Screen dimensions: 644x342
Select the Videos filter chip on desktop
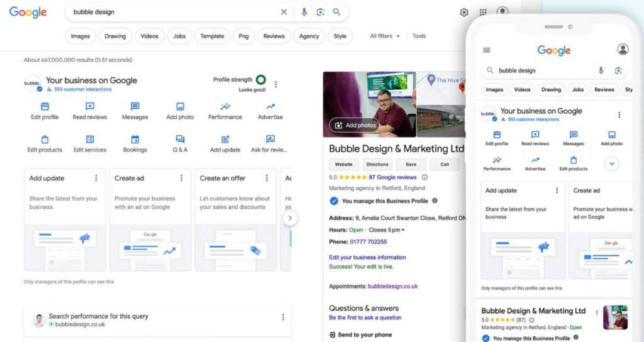[x=150, y=36]
